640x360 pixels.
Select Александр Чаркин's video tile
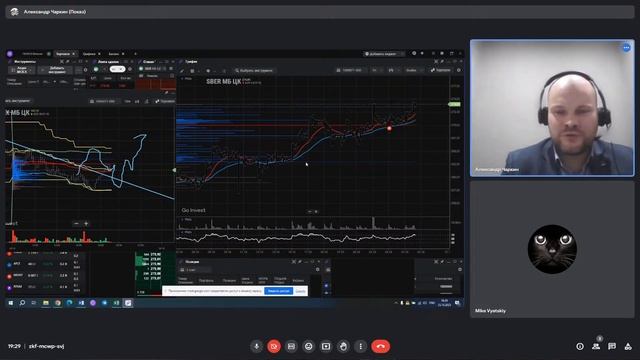click(552, 108)
